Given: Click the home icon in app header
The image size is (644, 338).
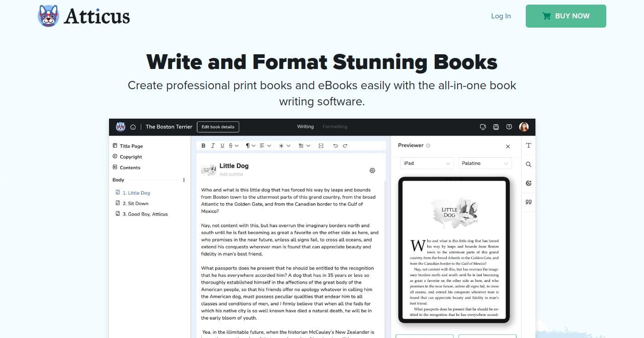Looking at the screenshot, I should click(x=133, y=127).
